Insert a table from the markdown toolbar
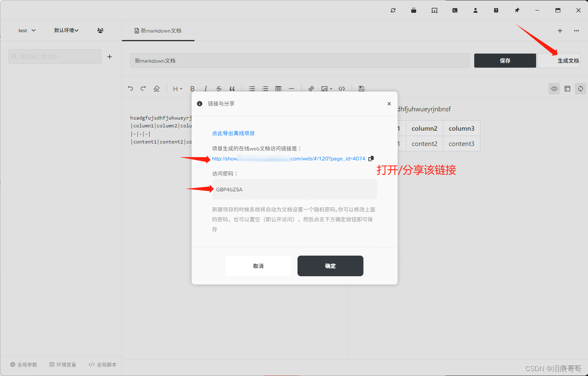This screenshot has height=376, width=588. coord(278,89)
